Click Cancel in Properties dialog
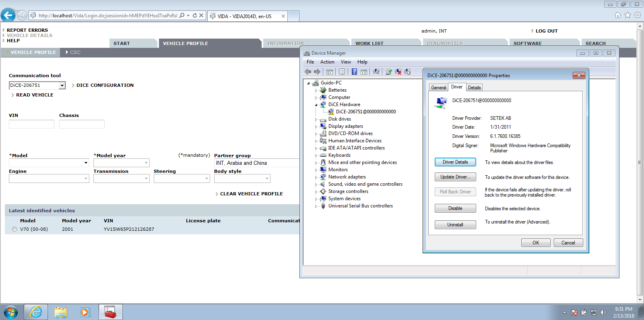This screenshot has width=644, height=320. point(568,243)
